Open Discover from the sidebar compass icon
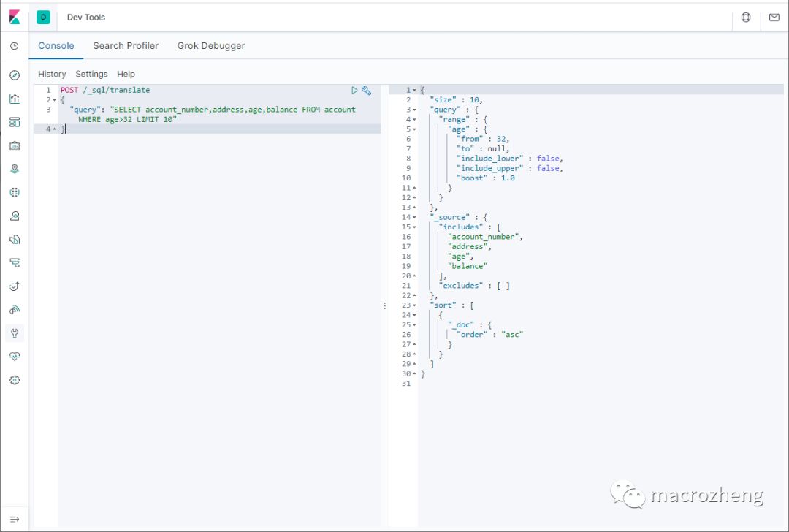The image size is (789, 532). pos(15,75)
